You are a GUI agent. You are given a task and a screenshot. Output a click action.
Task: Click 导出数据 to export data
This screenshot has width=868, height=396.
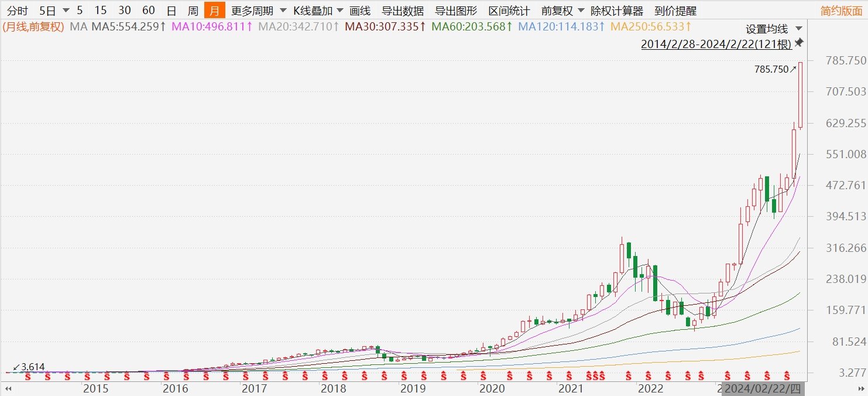[402, 11]
